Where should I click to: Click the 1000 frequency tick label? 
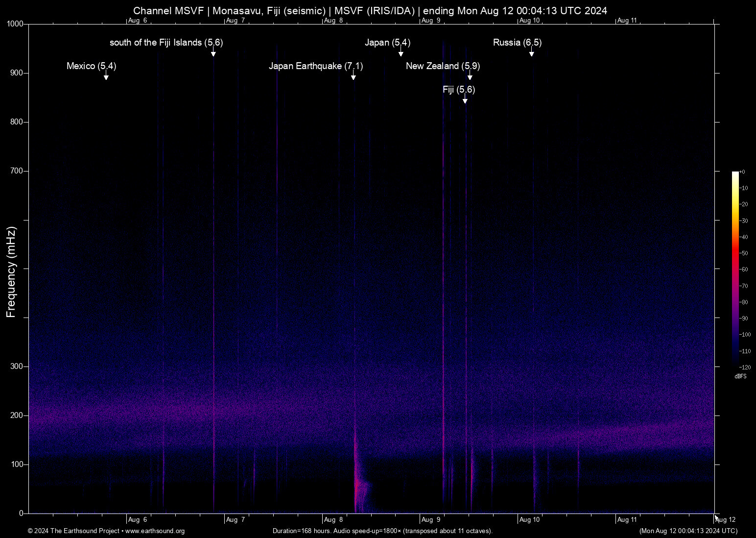tap(16, 24)
